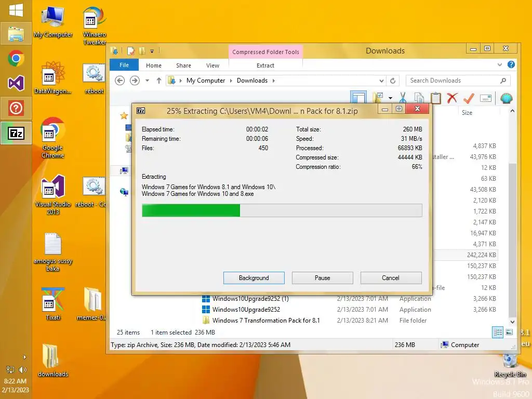The width and height of the screenshot is (532, 399).
Task: Click the folder with checkbox toolbar icon
Action: (x=378, y=98)
